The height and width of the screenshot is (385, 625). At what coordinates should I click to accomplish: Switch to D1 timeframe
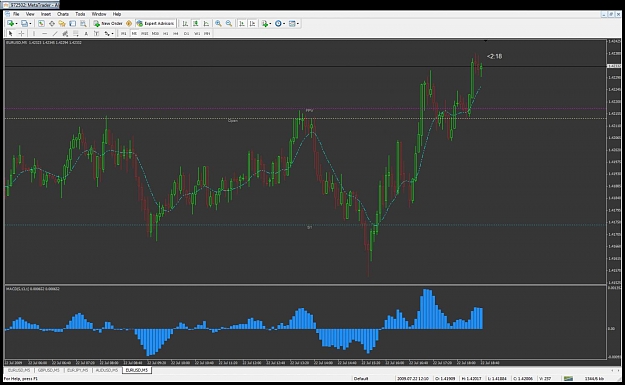[187, 33]
